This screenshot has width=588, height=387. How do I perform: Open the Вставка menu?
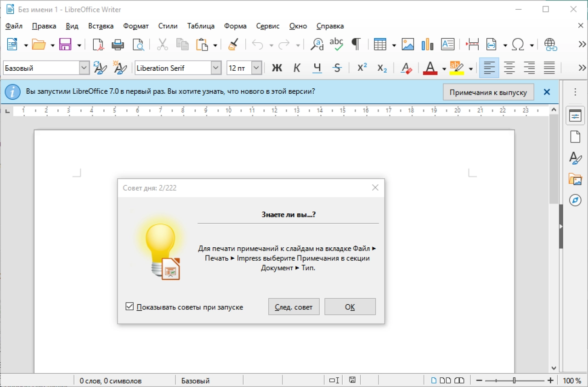tap(101, 26)
